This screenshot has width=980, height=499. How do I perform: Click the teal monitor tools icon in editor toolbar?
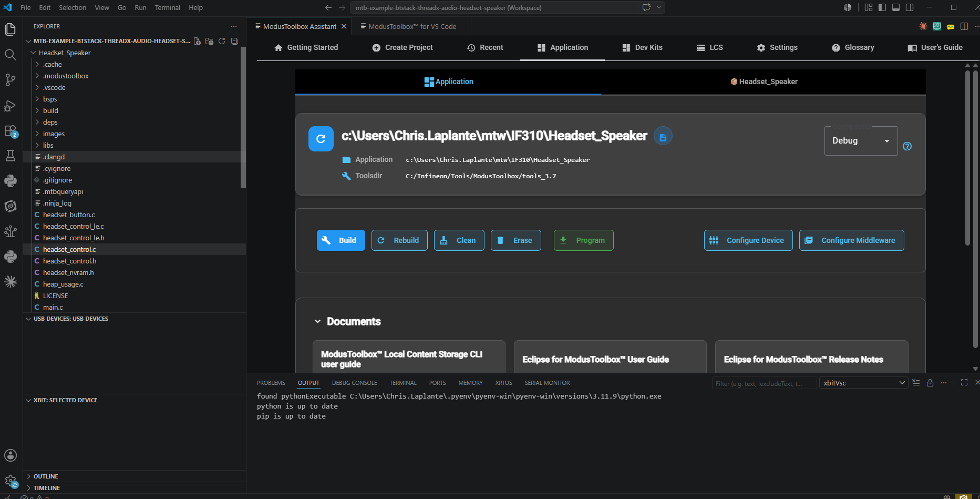937,26
